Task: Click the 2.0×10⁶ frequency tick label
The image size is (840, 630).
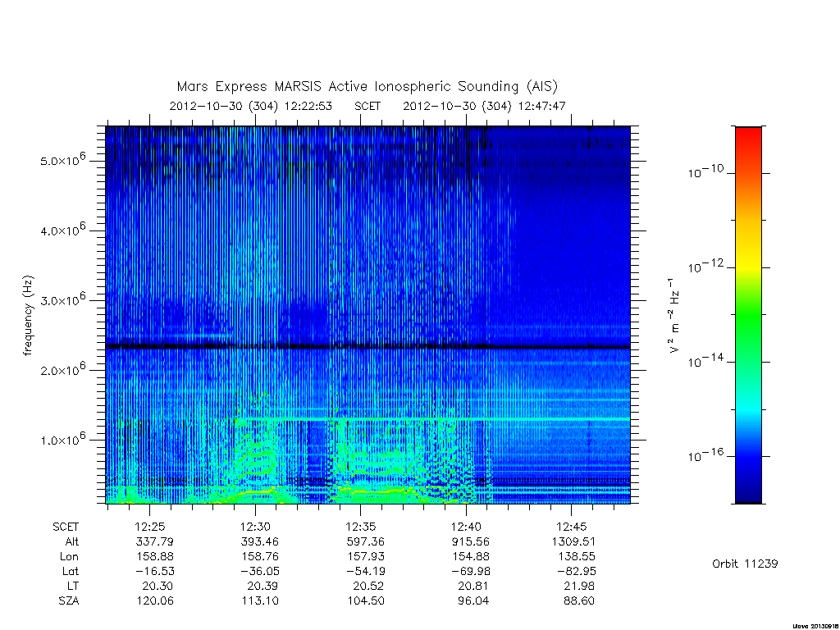Action: click(62, 369)
